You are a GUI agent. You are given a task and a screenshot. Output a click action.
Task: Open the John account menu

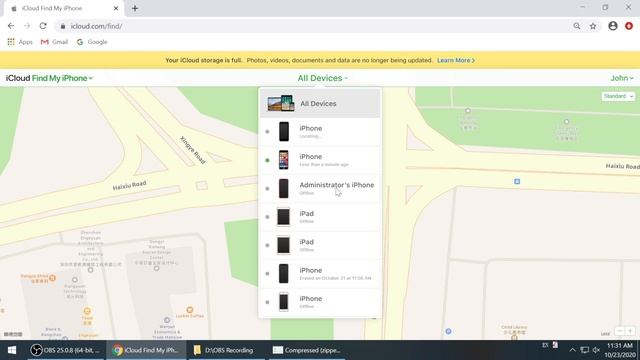(x=622, y=78)
